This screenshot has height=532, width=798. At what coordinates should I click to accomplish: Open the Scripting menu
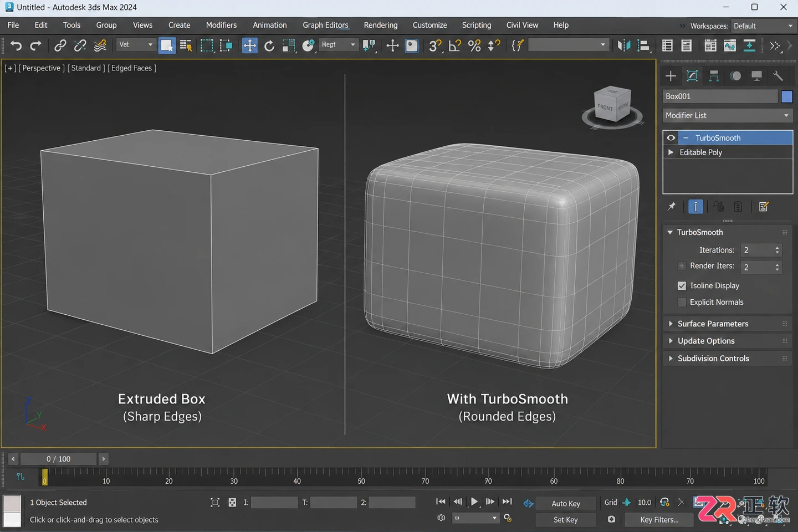tap(477, 25)
